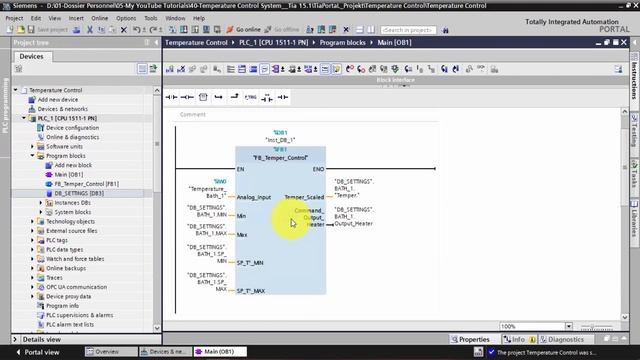The image size is (640, 360).
Task: Click the Analog_Input pin label
Action: click(254, 197)
